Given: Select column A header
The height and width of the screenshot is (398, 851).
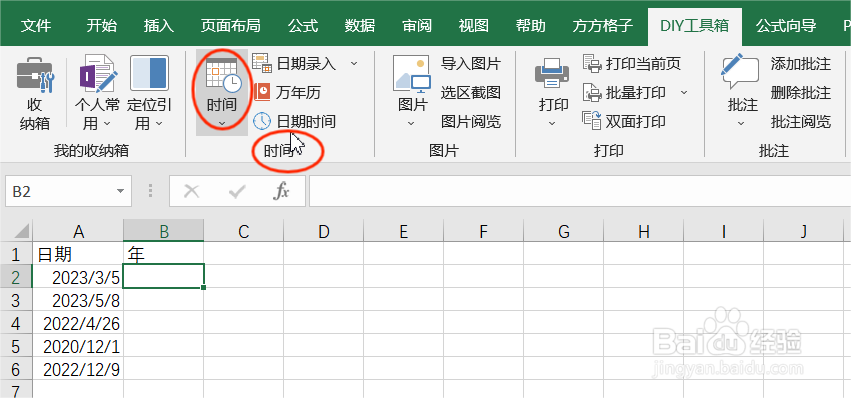Looking at the screenshot, I should point(79,232).
